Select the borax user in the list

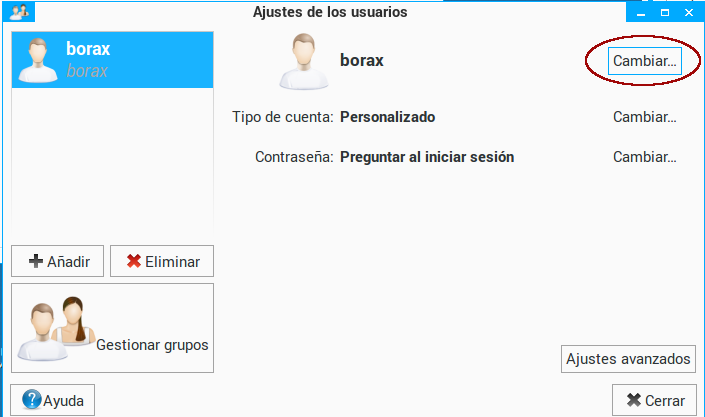pyautogui.click(x=112, y=60)
